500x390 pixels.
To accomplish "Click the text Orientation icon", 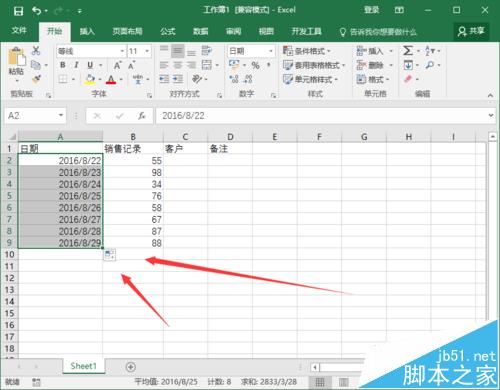I will 197,79.
